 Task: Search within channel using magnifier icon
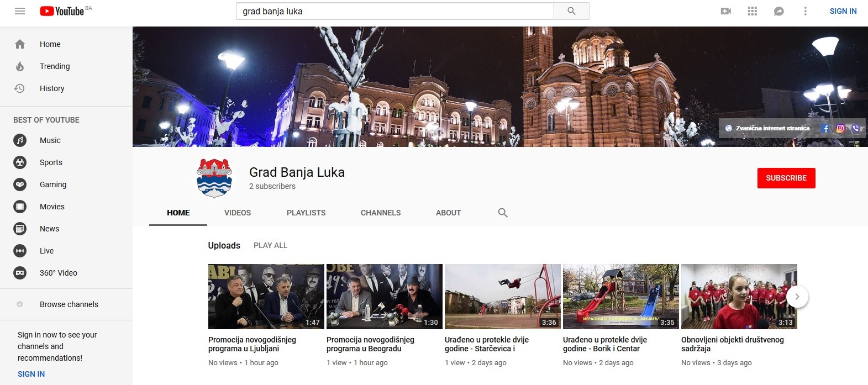pyautogui.click(x=502, y=213)
